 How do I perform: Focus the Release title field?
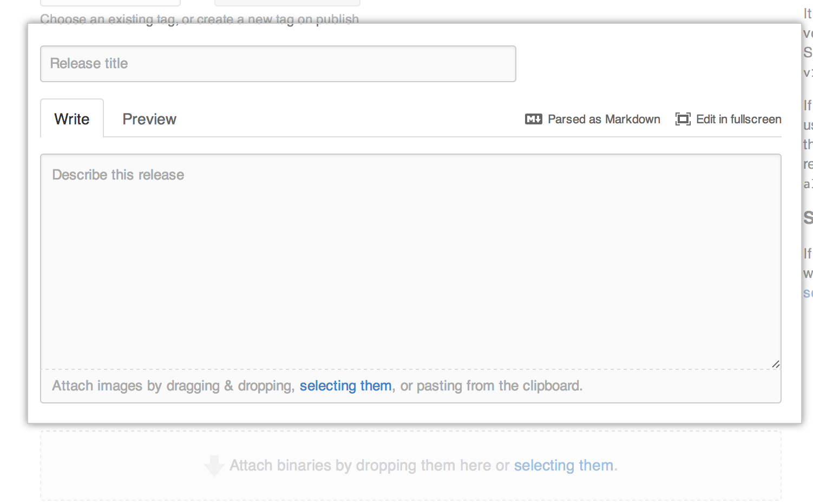(278, 64)
